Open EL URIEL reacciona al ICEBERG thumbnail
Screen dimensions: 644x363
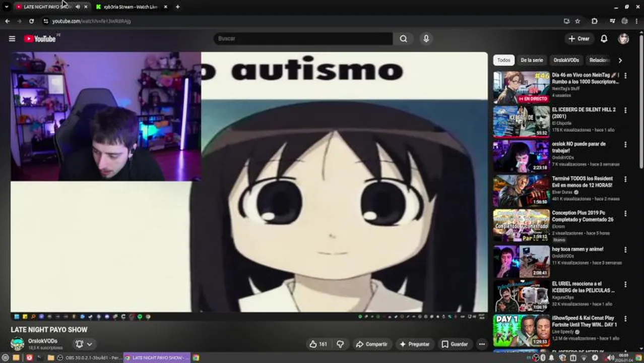522,296
